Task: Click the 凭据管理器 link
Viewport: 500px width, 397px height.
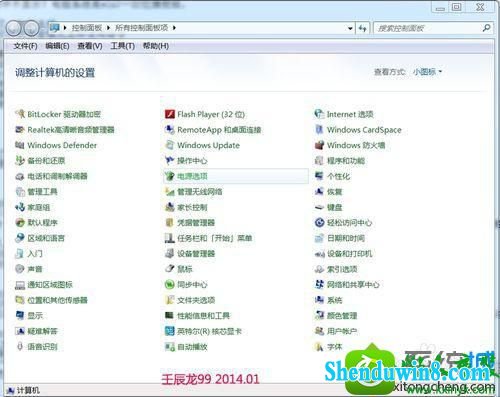Action: point(196,222)
